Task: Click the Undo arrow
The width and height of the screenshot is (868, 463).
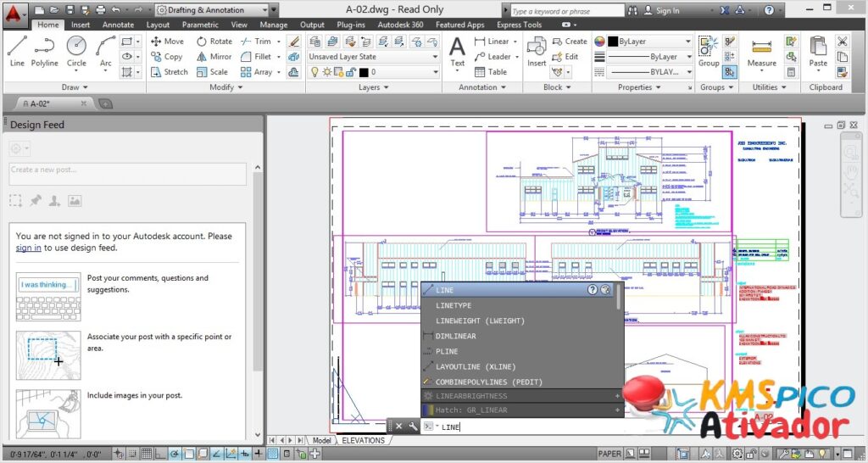Action: [115, 10]
